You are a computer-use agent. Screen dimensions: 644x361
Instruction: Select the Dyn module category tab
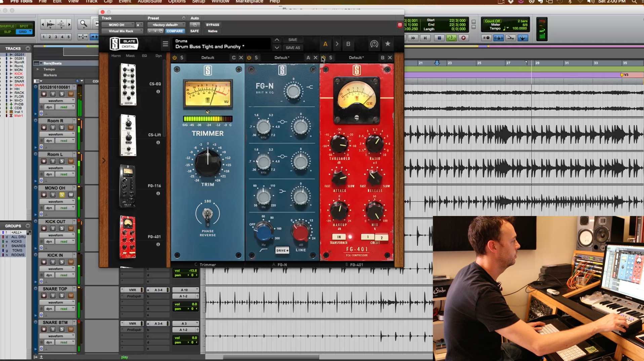pos(159,56)
